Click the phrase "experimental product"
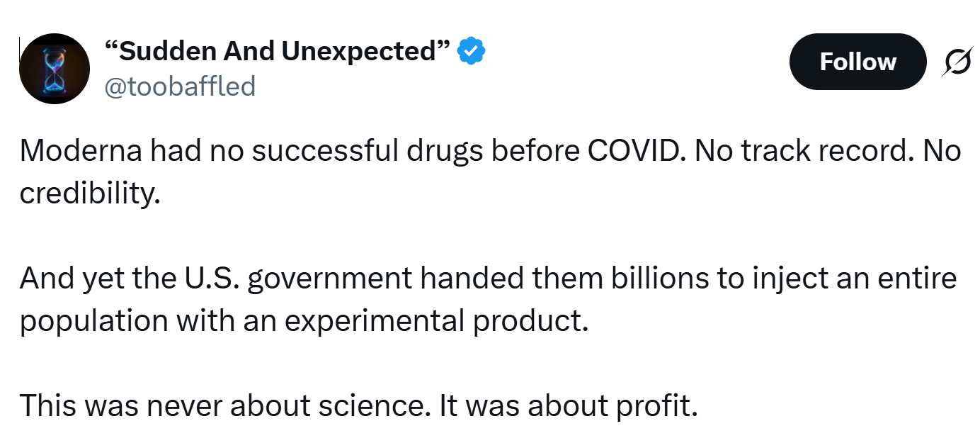 click(x=436, y=320)
